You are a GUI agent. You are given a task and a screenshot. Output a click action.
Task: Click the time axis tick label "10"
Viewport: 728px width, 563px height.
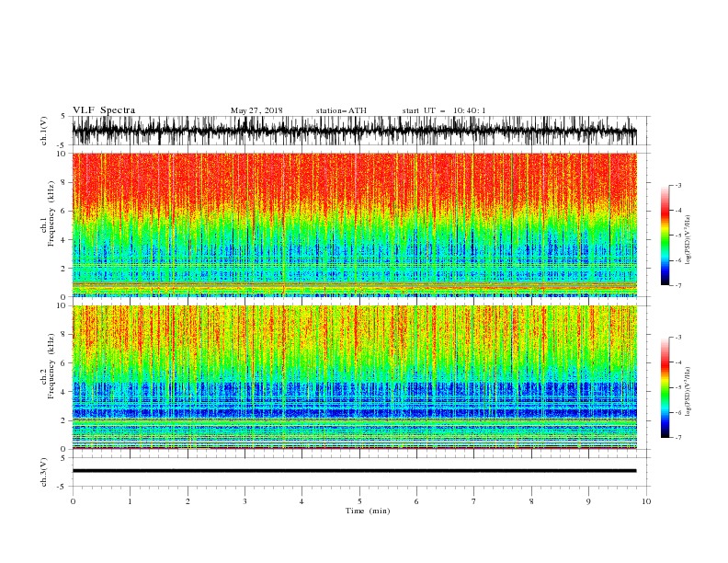[x=646, y=501]
